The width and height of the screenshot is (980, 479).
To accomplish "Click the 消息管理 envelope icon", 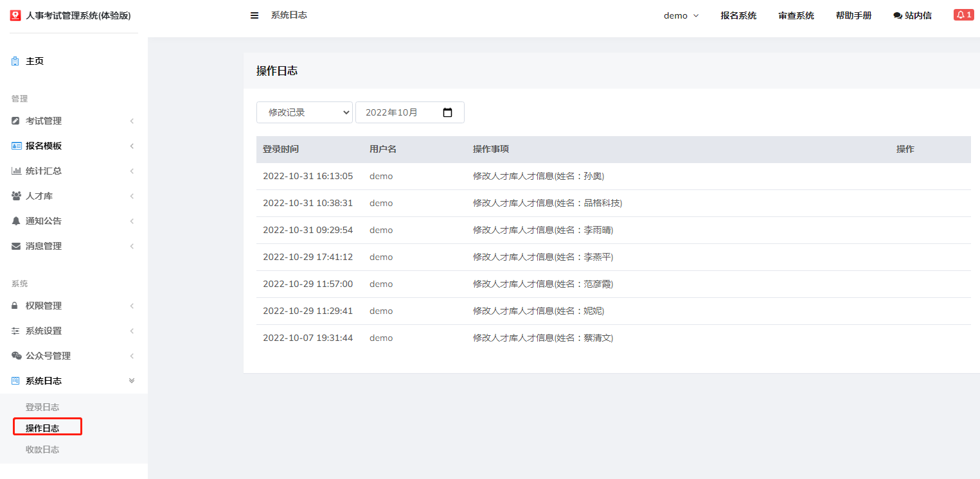I will click(16, 246).
